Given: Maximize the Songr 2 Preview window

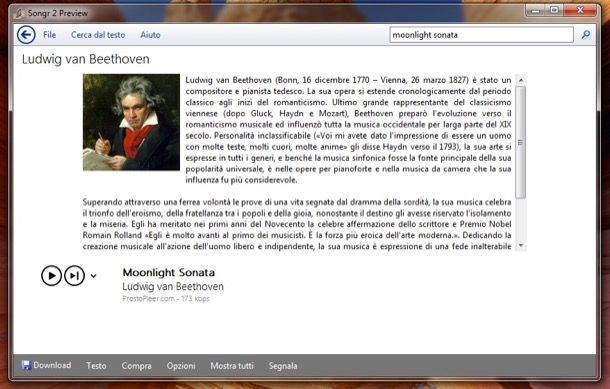Looking at the screenshot, I should click(554, 11).
